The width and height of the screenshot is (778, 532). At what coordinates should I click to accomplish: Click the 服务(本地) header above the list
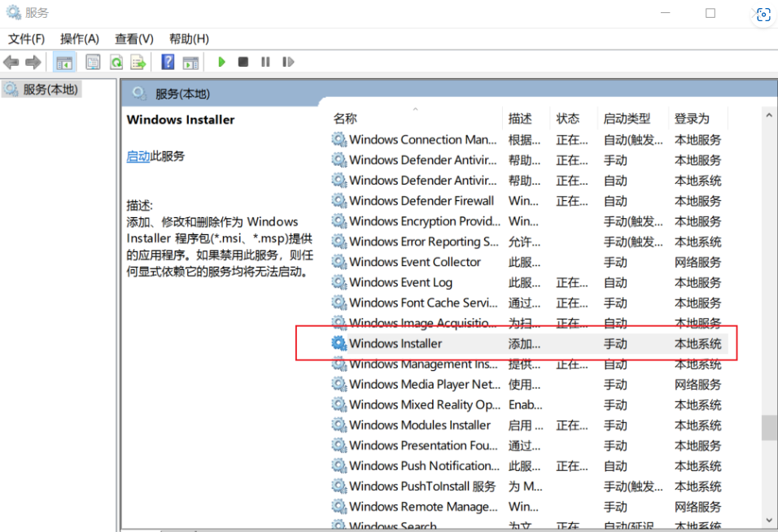(x=182, y=94)
